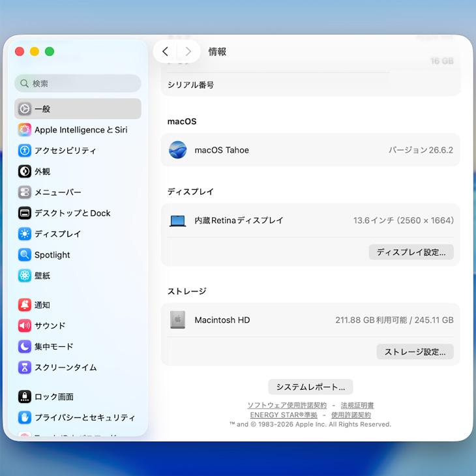Click the yellow minimize window button

click(x=35, y=52)
